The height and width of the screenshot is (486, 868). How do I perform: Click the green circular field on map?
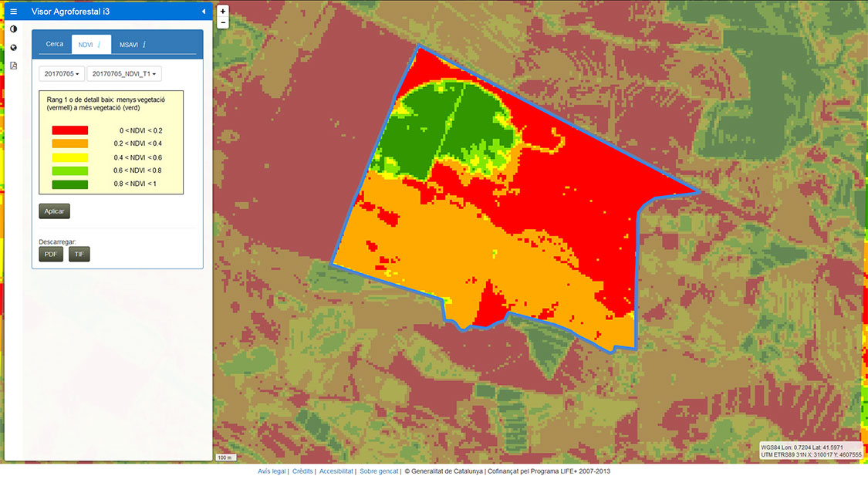pyautogui.click(x=446, y=130)
